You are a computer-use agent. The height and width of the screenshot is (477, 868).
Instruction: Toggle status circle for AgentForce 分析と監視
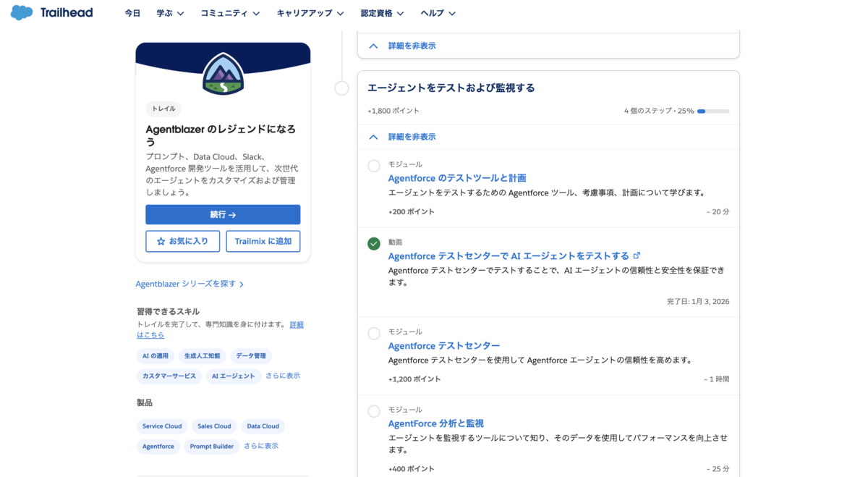pyautogui.click(x=374, y=411)
